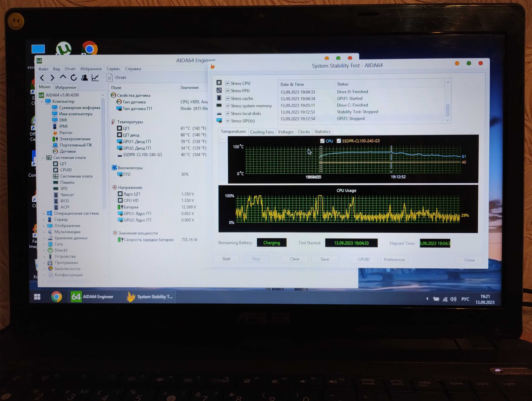
Task: Select IPMI item in tree
Action: tap(60, 126)
